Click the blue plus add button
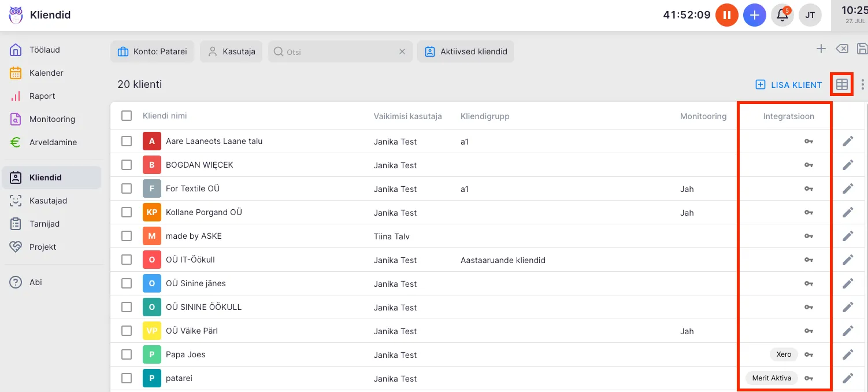This screenshot has height=392, width=868. (754, 15)
